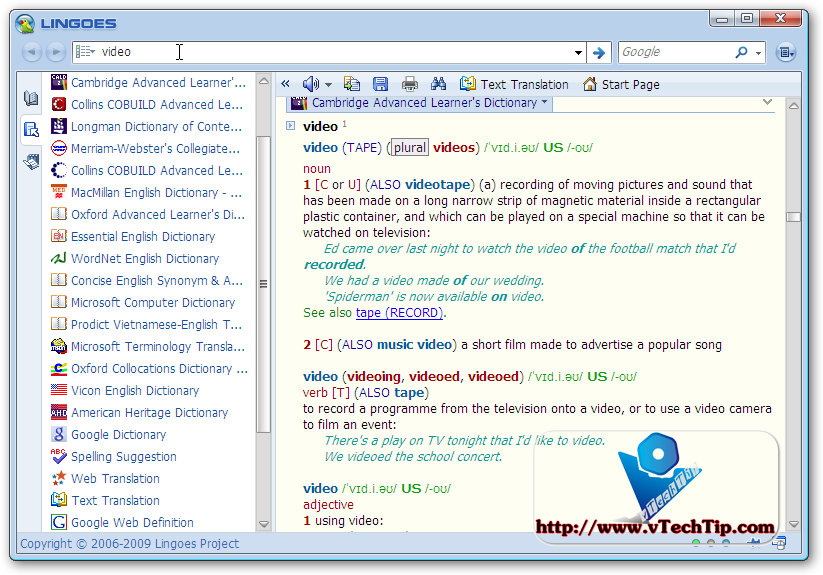Choose Essential English Dictionary

133,237
